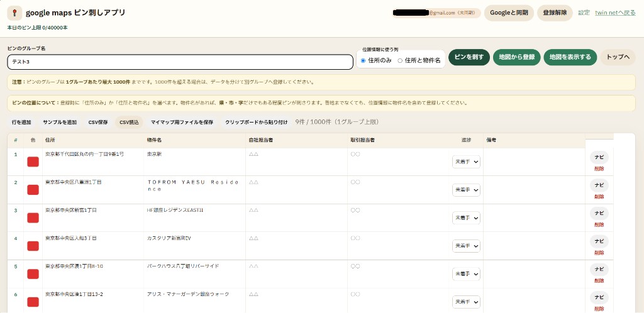Click ナビ button for row 4
The width and height of the screenshot is (644, 313).
tap(599, 241)
